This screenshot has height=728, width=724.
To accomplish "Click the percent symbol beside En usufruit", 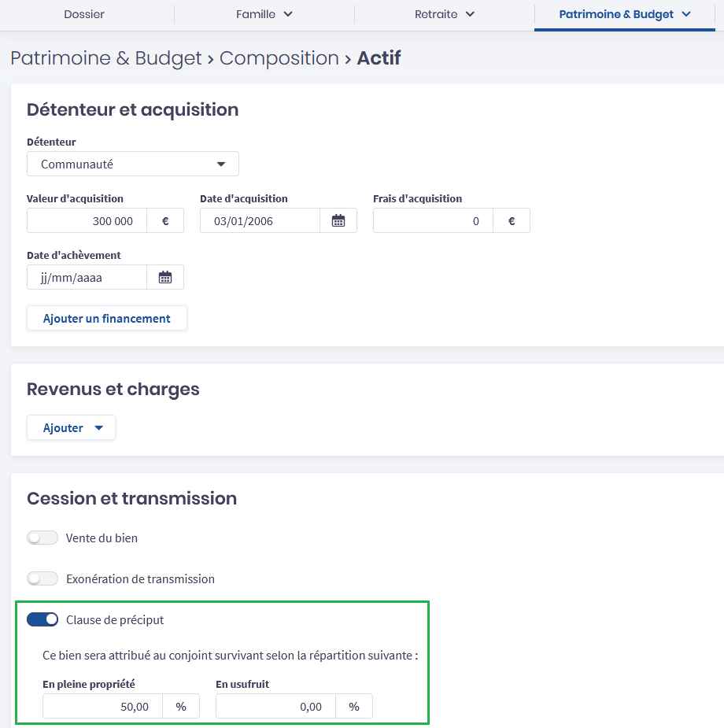I will (x=354, y=707).
